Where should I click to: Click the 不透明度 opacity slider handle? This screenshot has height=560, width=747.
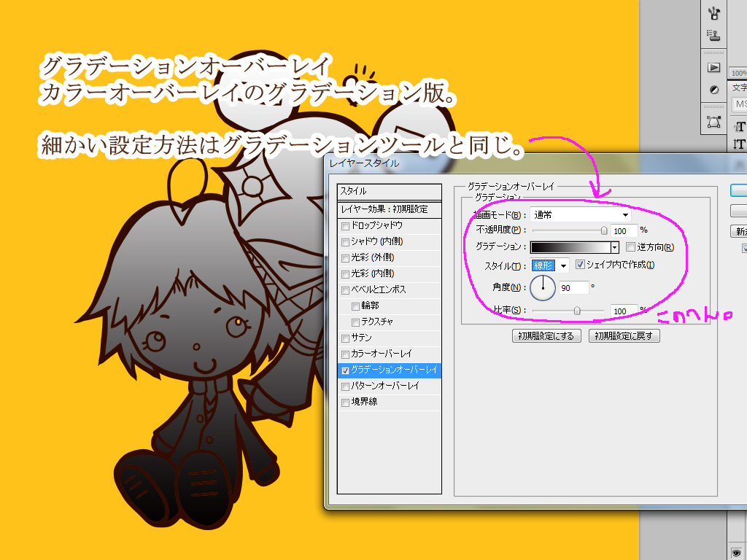coord(604,230)
